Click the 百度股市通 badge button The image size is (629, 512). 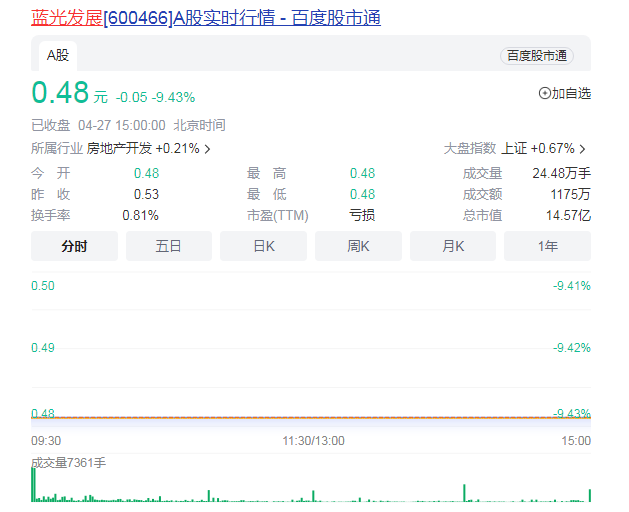tap(537, 56)
